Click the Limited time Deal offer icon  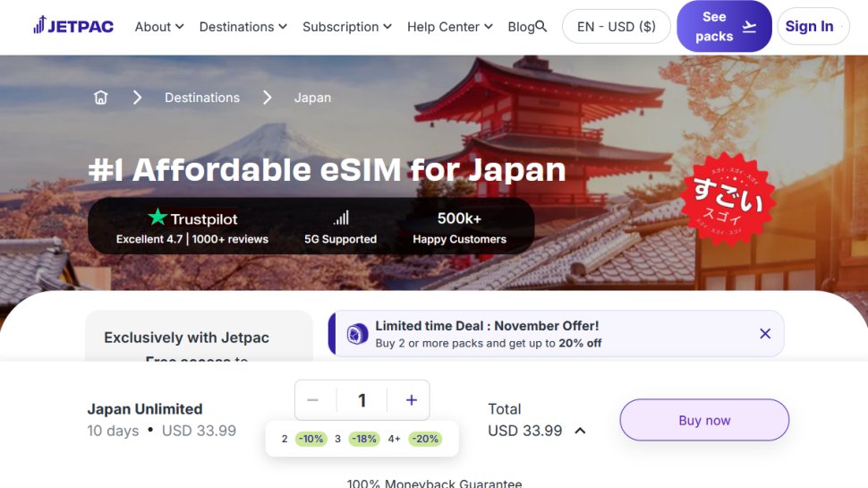click(357, 334)
